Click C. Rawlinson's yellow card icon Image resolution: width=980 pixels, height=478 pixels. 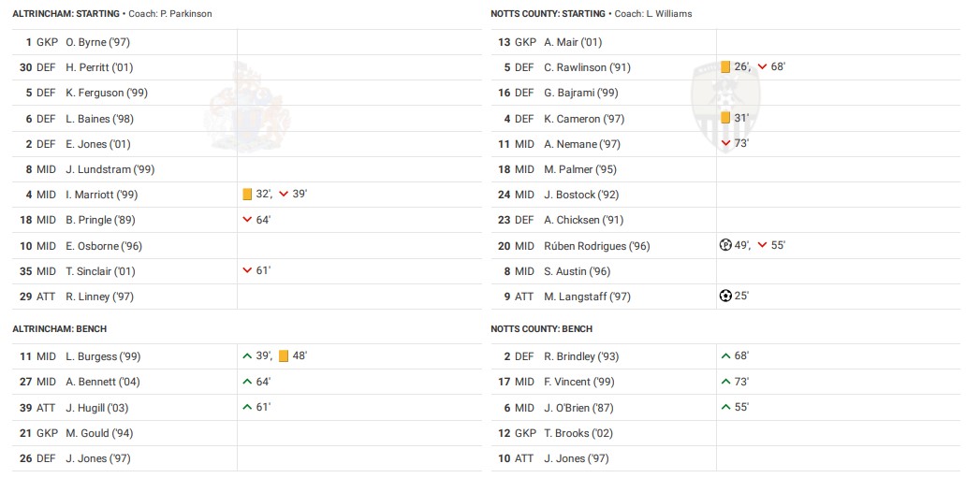point(725,67)
